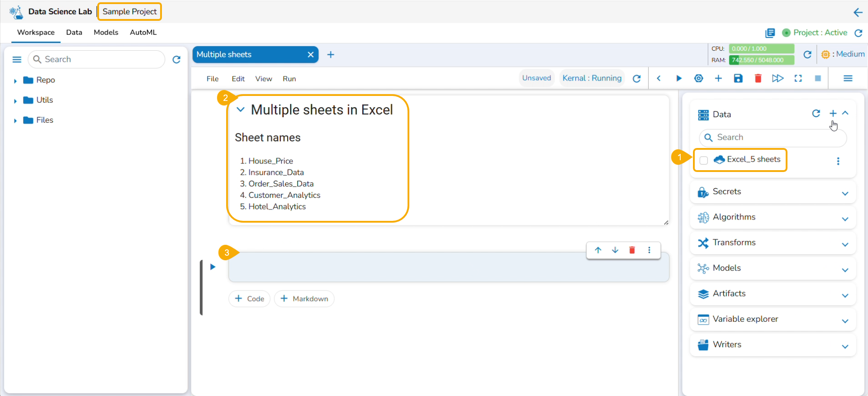Switch to the AutoML tab

[x=143, y=33]
